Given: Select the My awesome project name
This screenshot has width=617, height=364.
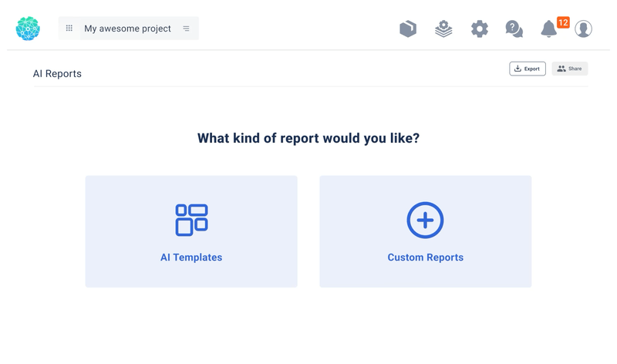Looking at the screenshot, I should (127, 29).
